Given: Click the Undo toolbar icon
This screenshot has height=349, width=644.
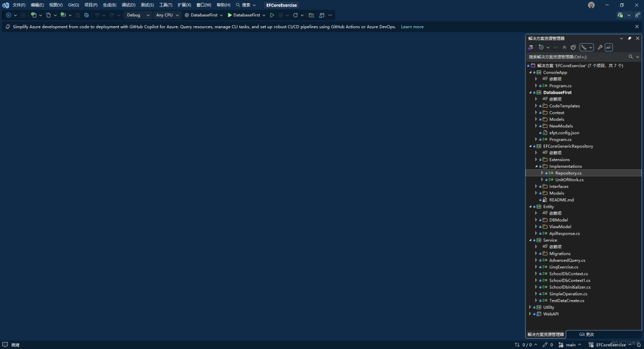Looking at the screenshot, I should (98, 15).
